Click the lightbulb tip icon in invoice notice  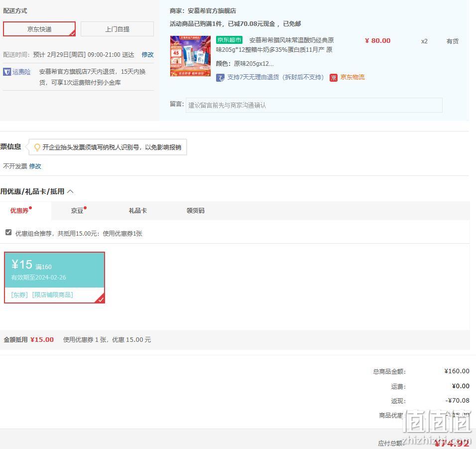[37, 148]
